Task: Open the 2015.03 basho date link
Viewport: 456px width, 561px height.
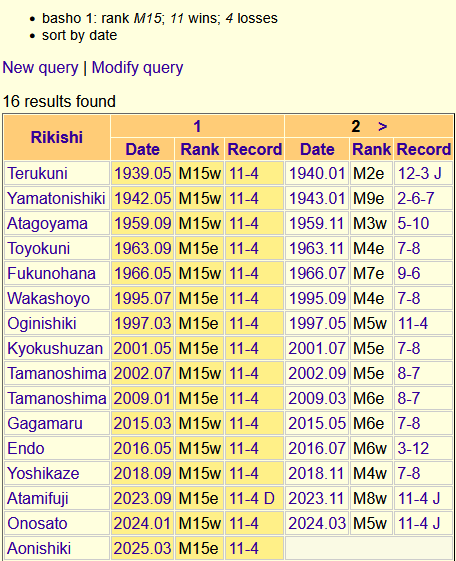Action: click(x=142, y=424)
